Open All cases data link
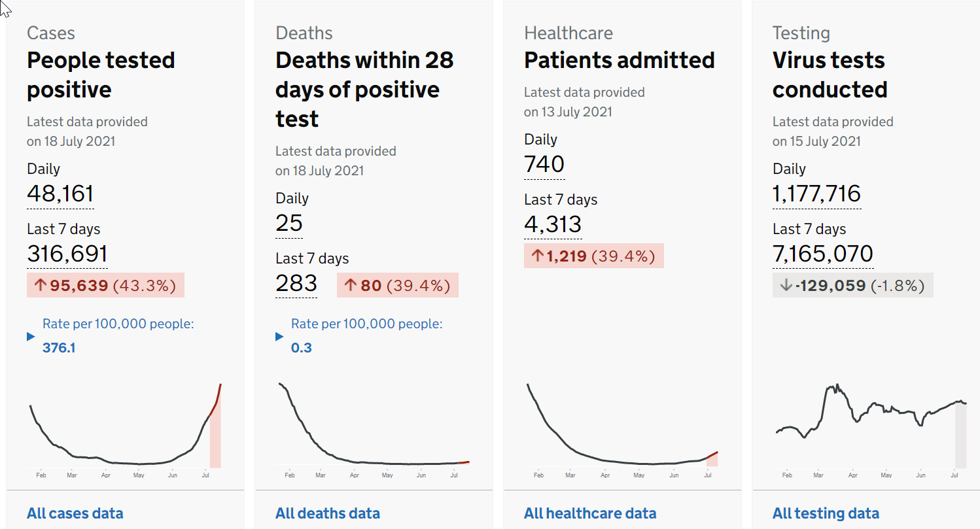The width and height of the screenshot is (980, 529). [x=75, y=513]
